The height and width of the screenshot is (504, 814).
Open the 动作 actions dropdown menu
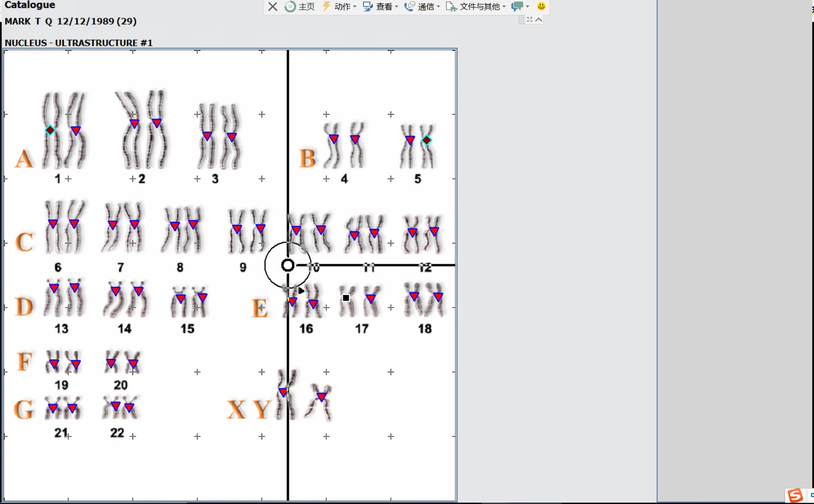click(x=340, y=6)
